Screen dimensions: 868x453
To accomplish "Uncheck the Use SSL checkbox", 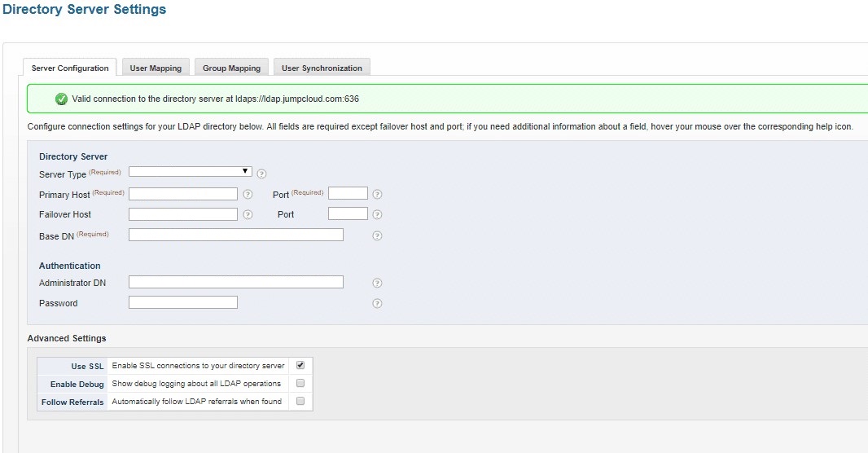I will (x=300, y=365).
